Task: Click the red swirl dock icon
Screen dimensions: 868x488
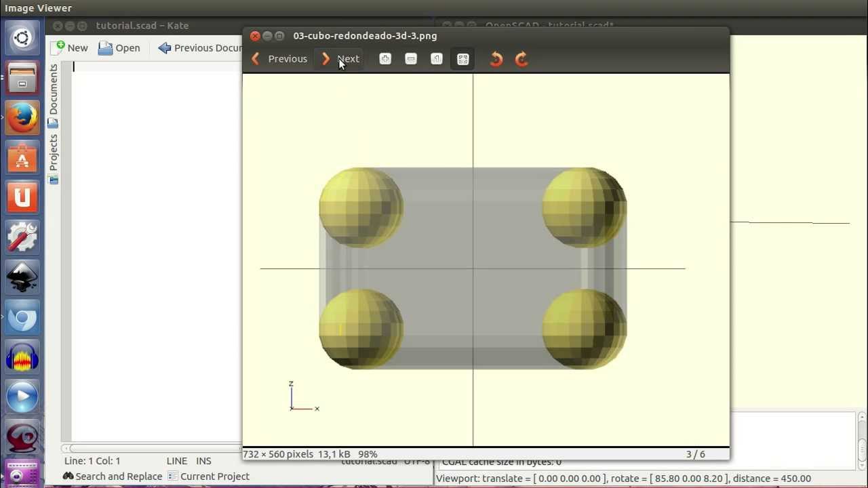Action: (22, 437)
